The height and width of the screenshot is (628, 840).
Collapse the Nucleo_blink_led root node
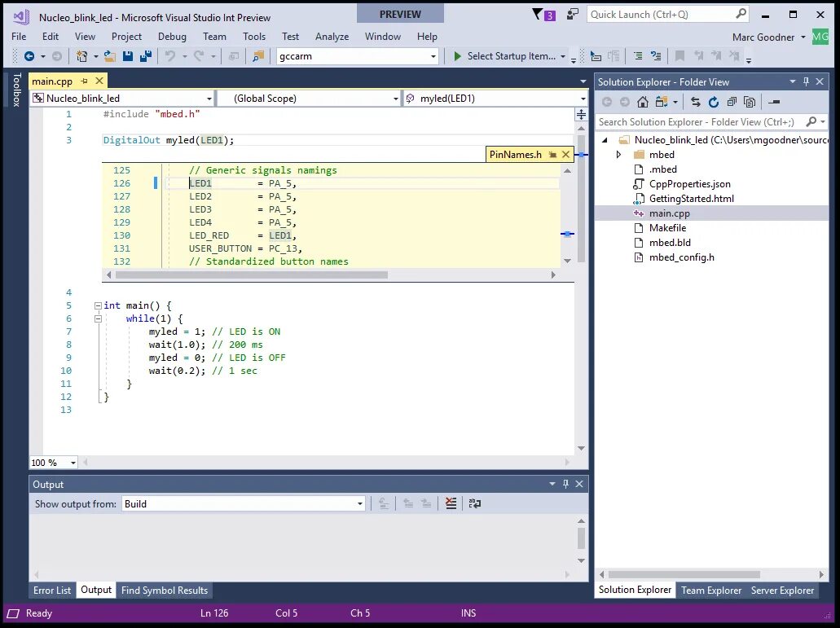pyautogui.click(x=605, y=140)
